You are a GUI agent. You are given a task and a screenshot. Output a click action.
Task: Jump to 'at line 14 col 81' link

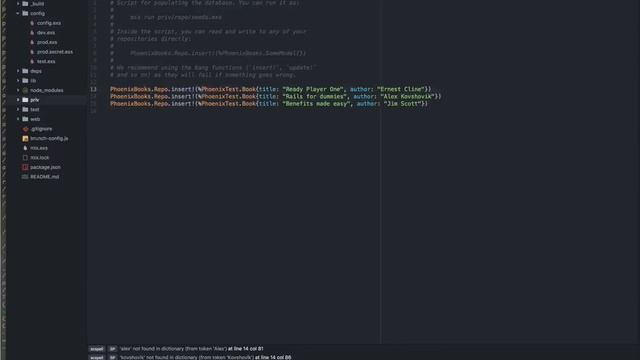(246, 349)
